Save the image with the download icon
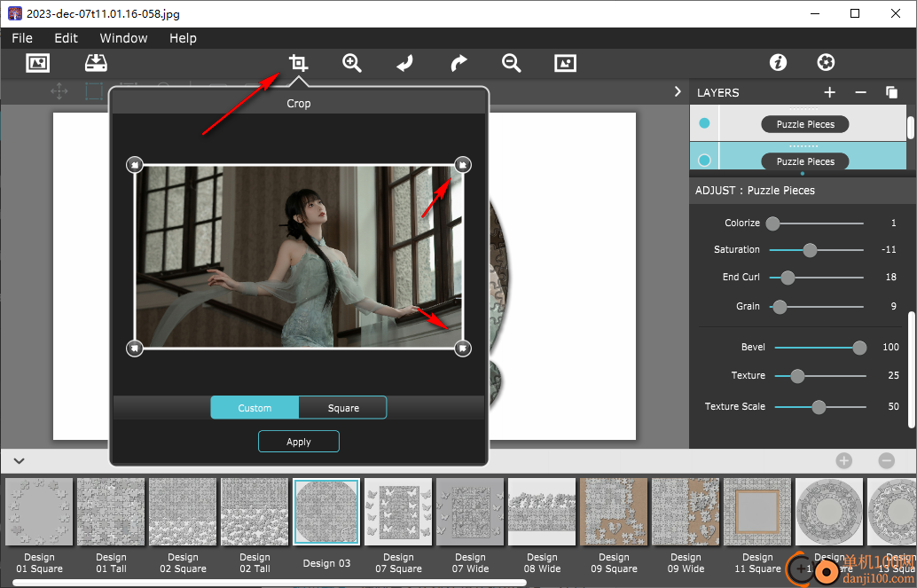Viewport: 917px width, 588px height. (x=96, y=63)
